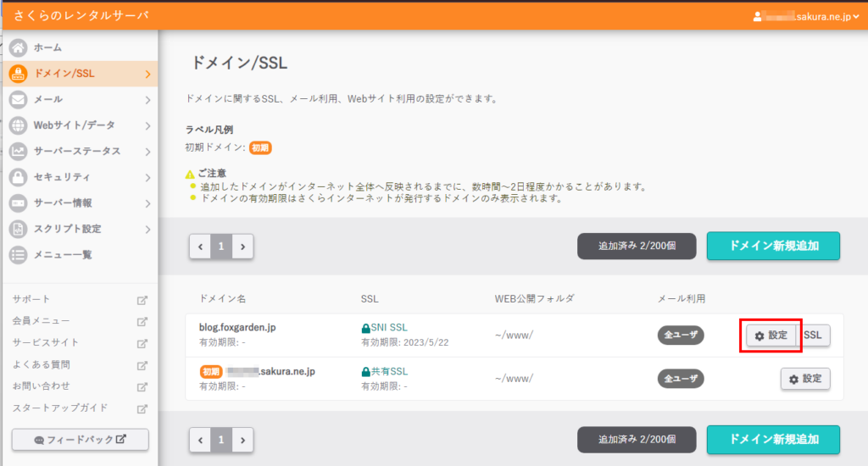Click the menu list icon (メニュー一覧)
Screen dimensions: 868x466
19,255
